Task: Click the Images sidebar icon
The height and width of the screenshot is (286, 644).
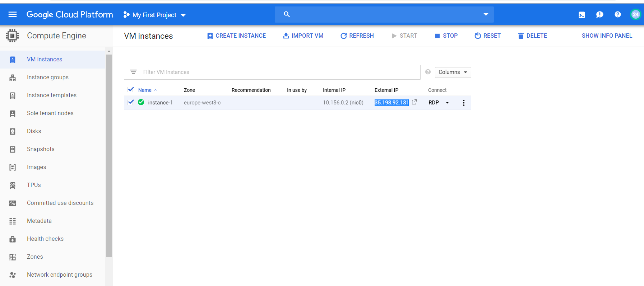Action: [x=13, y=167]
